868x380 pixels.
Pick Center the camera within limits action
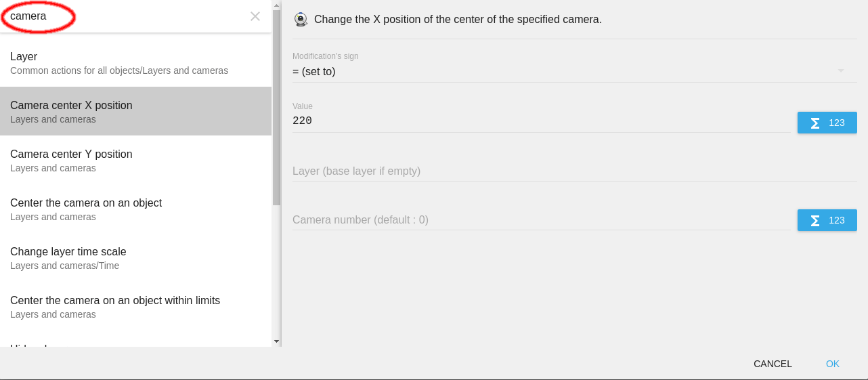pos(135,306)
